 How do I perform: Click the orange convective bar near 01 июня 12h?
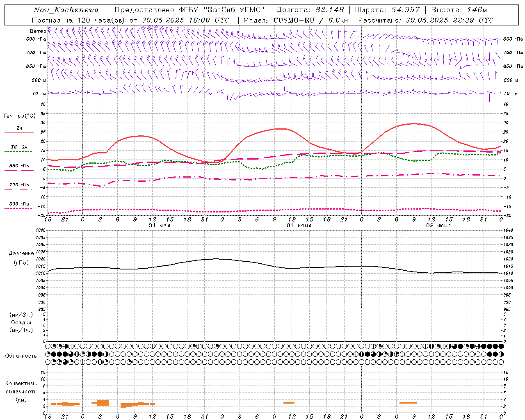289,403
